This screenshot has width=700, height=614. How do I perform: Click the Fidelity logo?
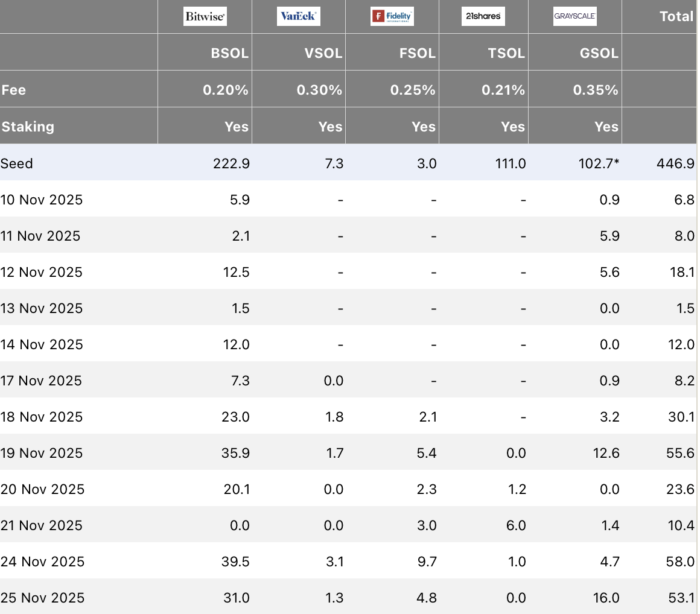pos(392,16)
